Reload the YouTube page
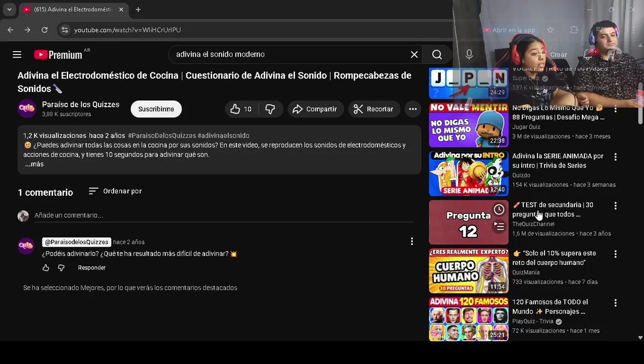 point(44,30)
